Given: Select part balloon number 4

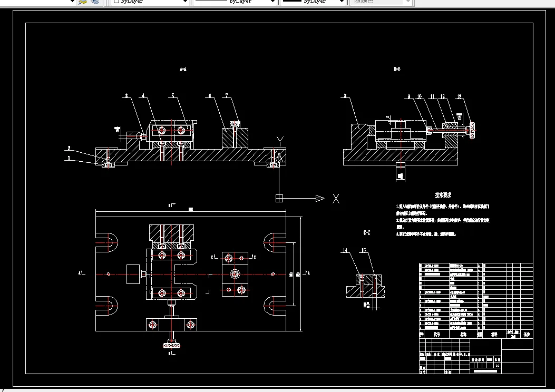Looking at the screenshot, I should [143, 95].
